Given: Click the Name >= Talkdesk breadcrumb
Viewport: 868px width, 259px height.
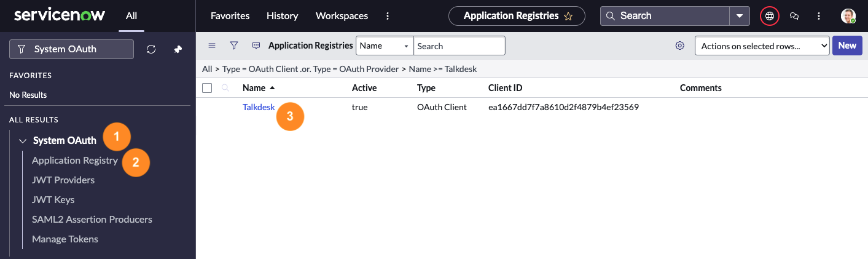Looking at the screenshot, I should 443,69.
